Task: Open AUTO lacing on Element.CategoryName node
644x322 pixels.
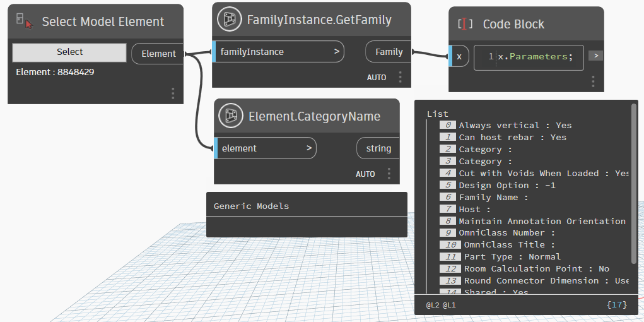Action: pos(365,174)
